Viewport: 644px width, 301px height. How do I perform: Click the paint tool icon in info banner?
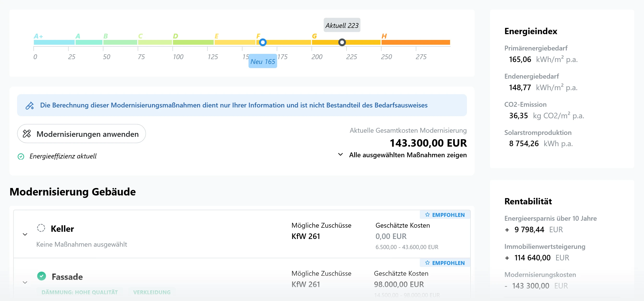click(30, 105)
